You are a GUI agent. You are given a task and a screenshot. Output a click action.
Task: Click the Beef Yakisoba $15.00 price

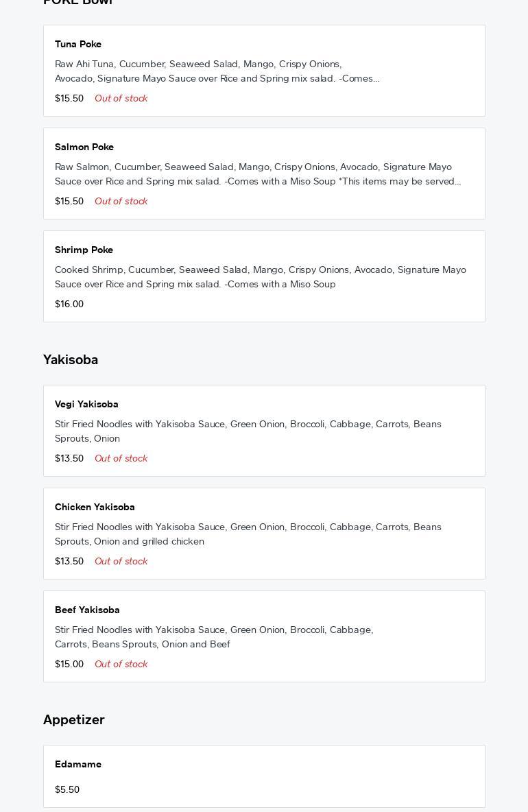click(x=69, y=664)
